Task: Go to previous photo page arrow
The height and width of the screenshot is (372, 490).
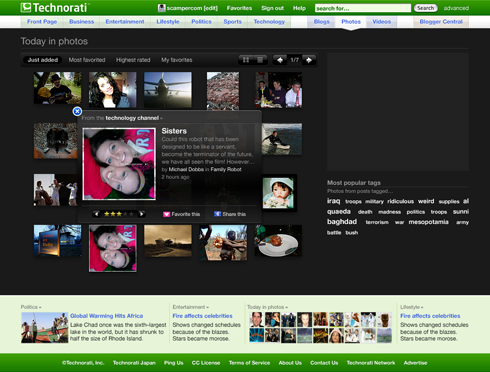Action: point(280,60)
